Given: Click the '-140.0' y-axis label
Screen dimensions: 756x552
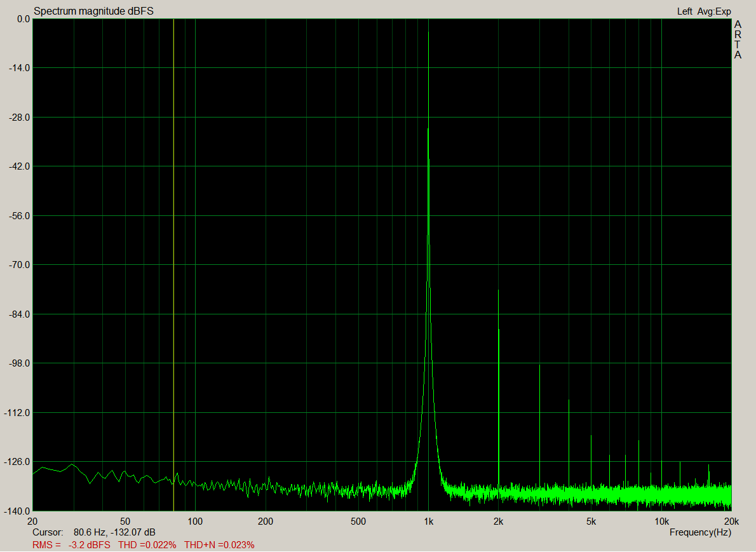Looking at the screenshot, I should pos(17,511).
